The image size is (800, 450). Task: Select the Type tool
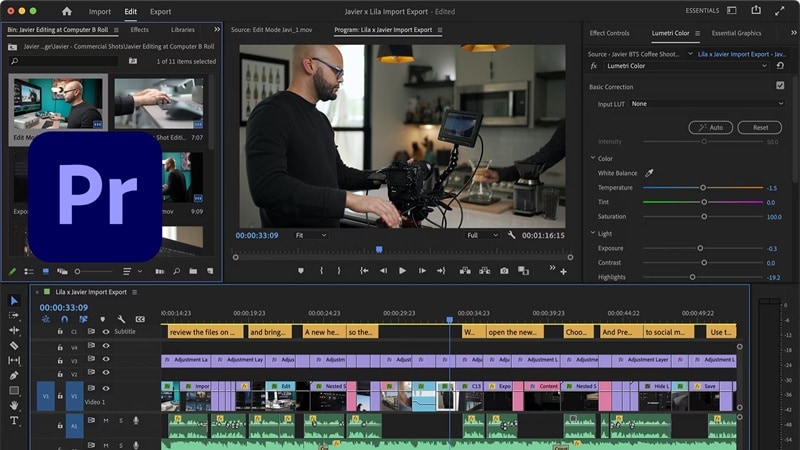pos(14,420)
